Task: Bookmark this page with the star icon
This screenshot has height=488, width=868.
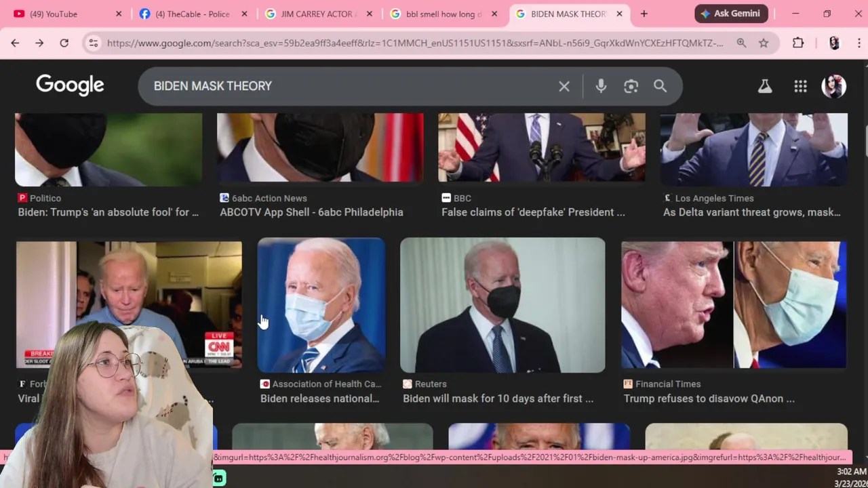Action: click(764, 43)
